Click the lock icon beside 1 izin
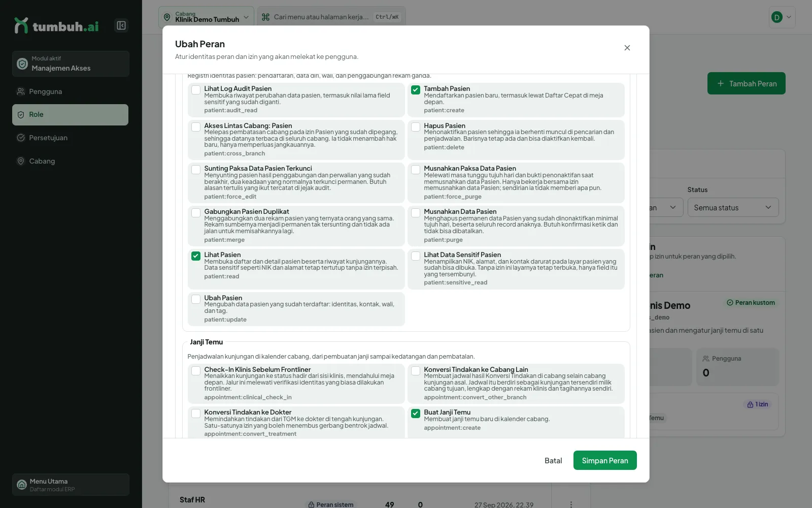The height and width of the screenshot is (508, 812). pos(750,405)
